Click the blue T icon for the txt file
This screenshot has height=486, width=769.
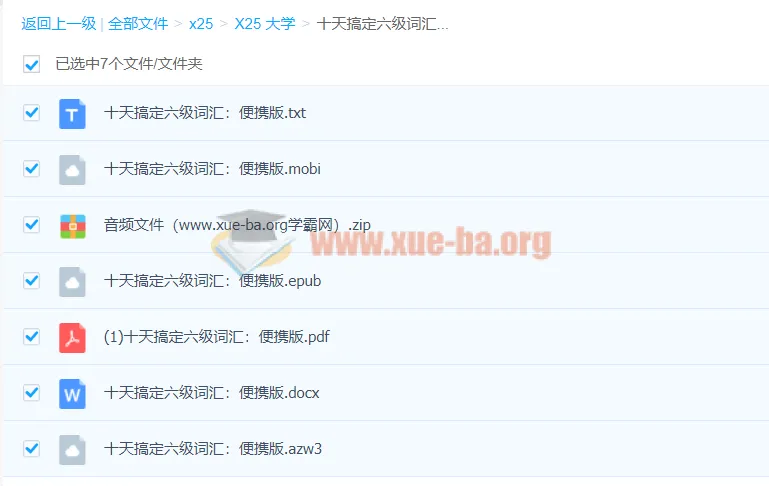pyautogui.click(x=72, y=114)
